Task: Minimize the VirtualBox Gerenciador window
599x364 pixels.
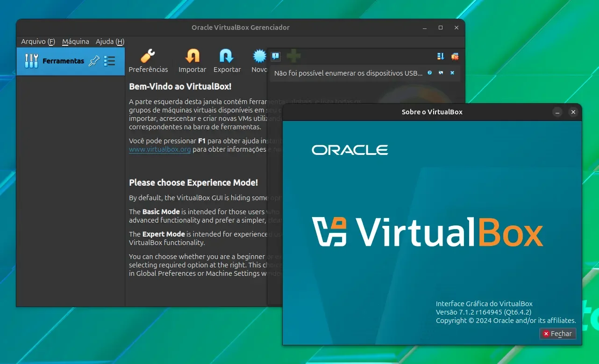Action: coord(424,28)
